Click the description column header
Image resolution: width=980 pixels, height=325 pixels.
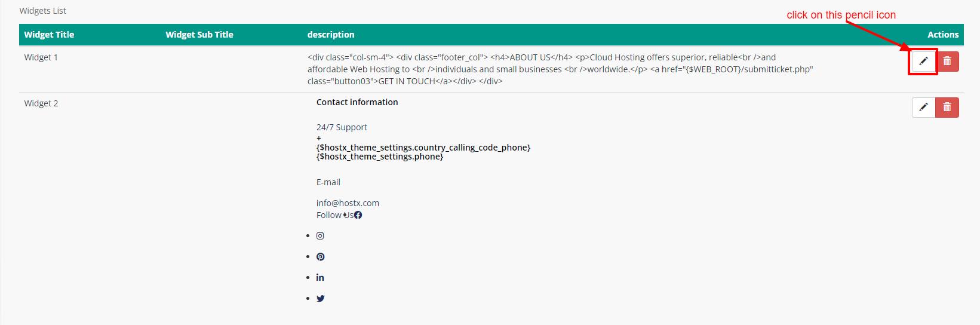click(x=331, y=35)
